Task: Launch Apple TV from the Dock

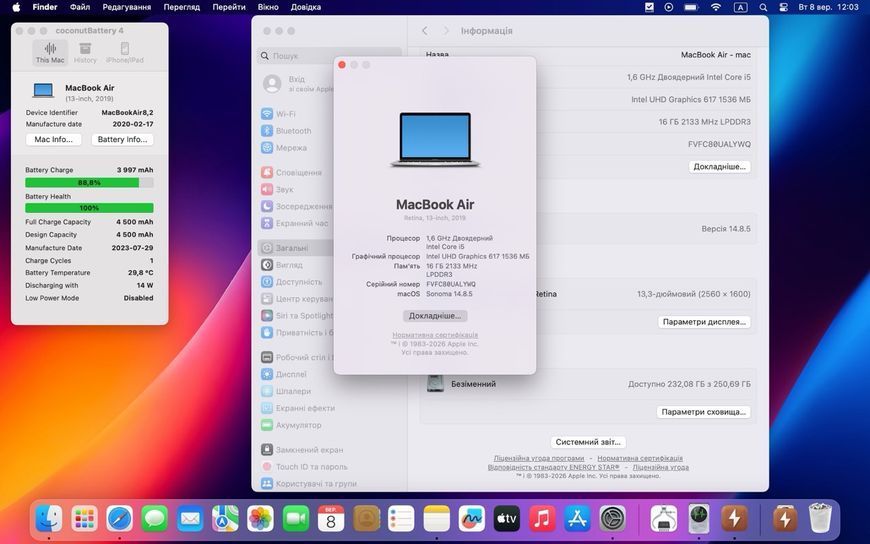Action: 507,520
